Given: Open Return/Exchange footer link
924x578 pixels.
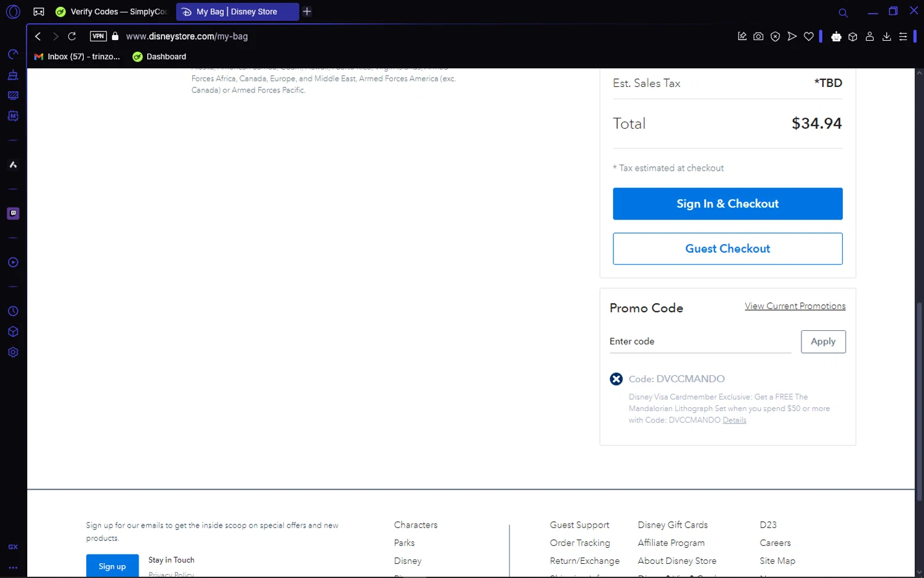Looking at the screenshot, I should pyautogui.click(x=585, y=561).
